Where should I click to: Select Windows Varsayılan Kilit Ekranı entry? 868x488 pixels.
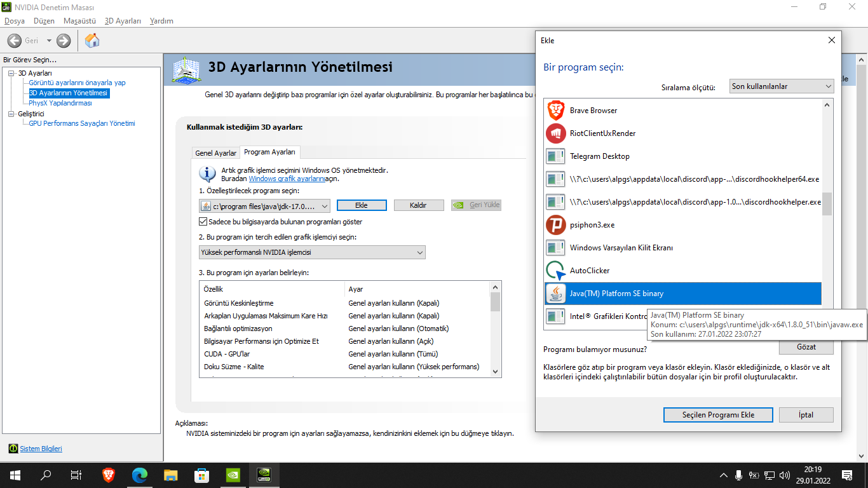pyautogui.click(x=683, y=248)
